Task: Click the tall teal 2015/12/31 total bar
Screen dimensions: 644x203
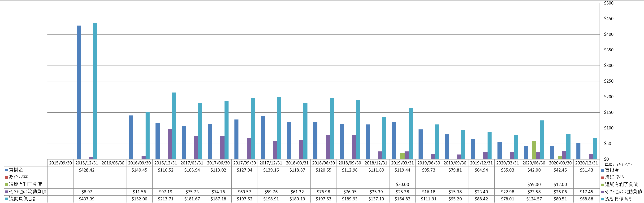Action: coord(95,91)
